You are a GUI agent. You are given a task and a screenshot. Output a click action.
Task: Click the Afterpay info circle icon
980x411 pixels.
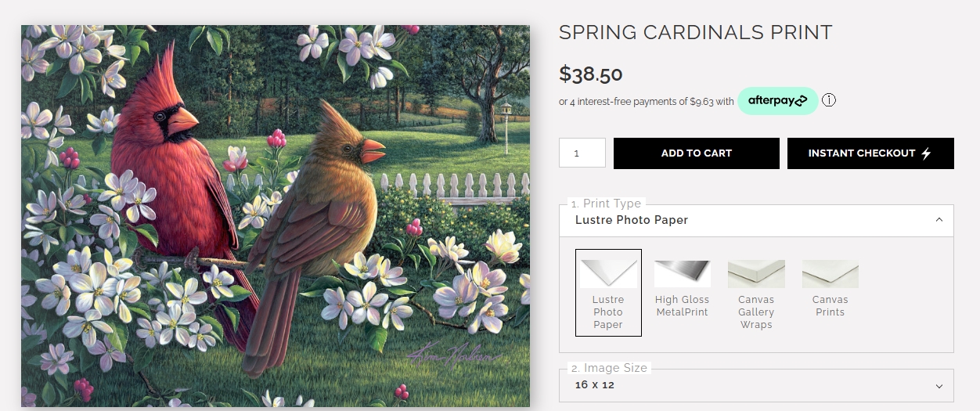(829, 100)
